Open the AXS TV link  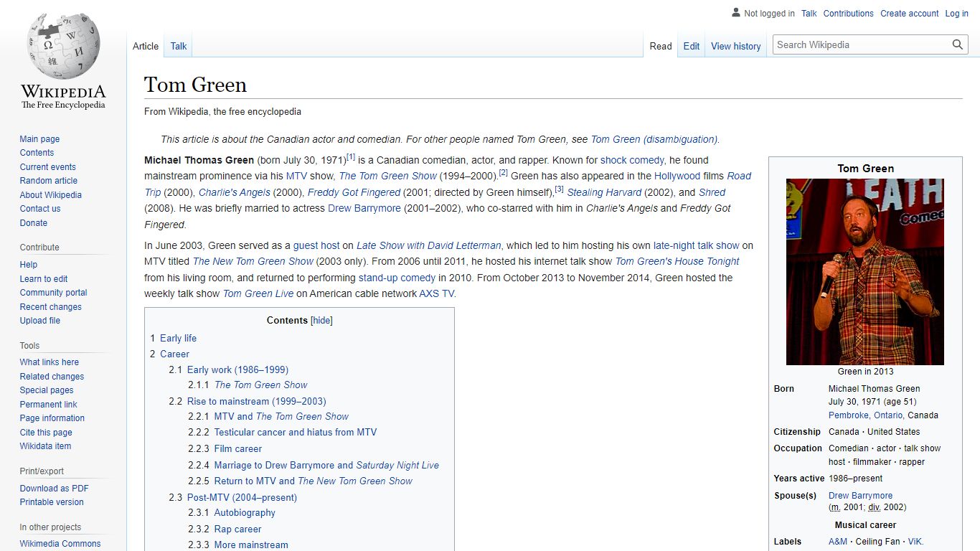436,293
